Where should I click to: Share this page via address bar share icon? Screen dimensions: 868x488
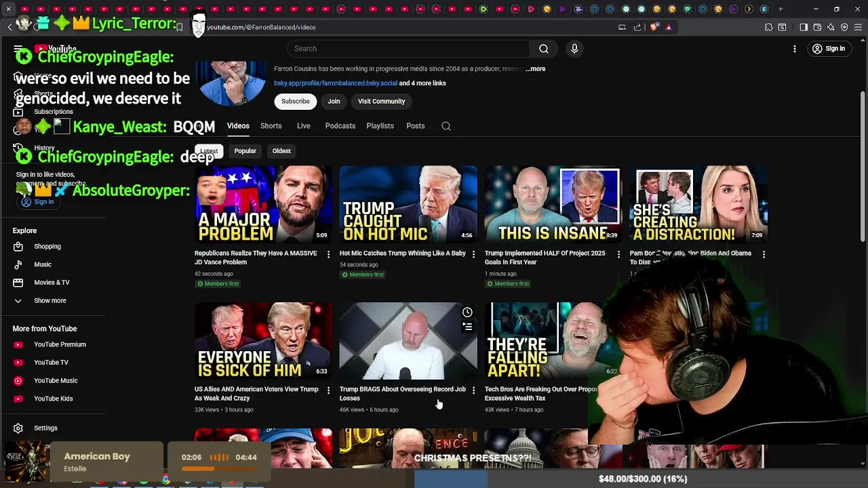coord(637,27)
